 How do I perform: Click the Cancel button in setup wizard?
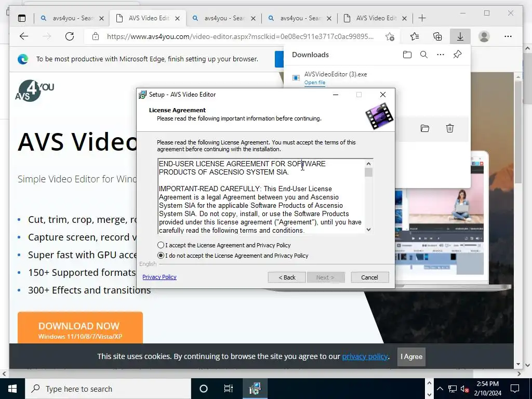coord(369,277)
